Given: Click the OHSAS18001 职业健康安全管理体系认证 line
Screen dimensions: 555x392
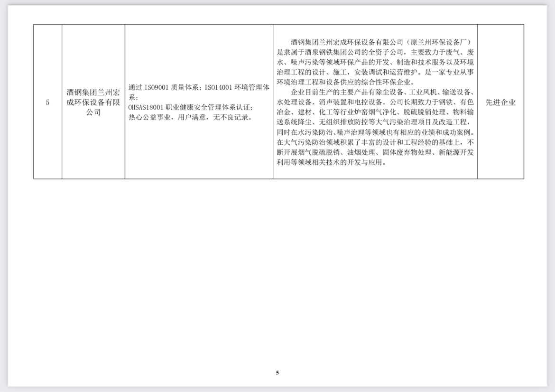Looking at the screenshot, I should pos(190,107).
